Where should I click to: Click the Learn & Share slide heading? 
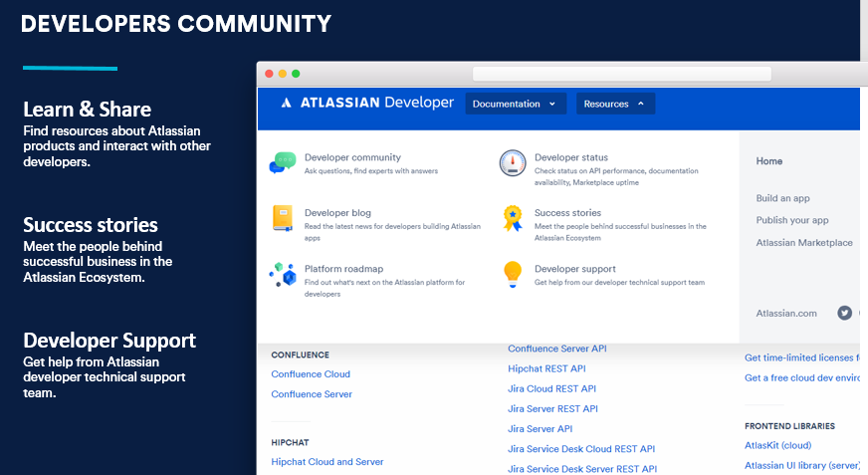[87, 110]
